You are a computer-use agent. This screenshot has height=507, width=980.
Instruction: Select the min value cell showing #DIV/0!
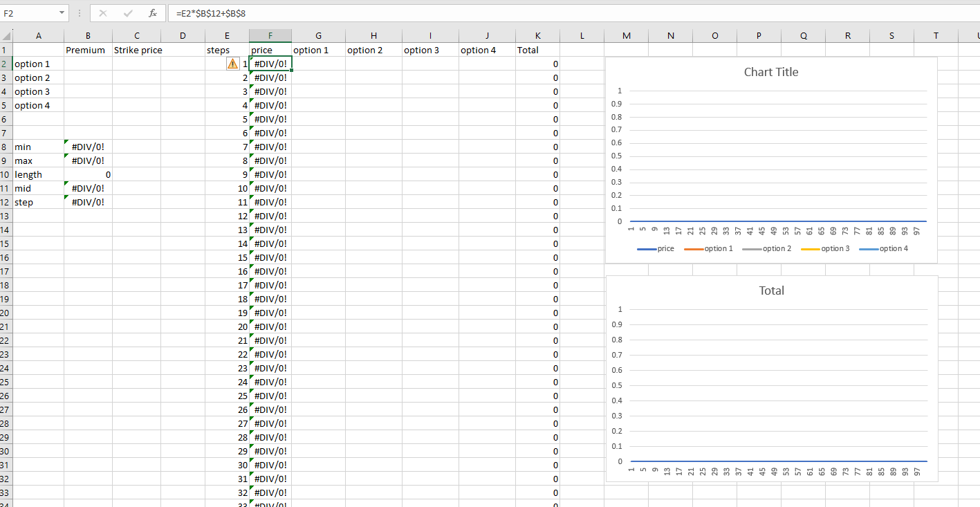(x=88, y=147)
